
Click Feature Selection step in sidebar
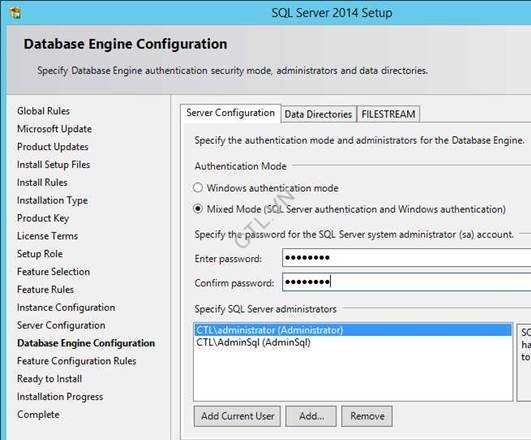point(54,272)
